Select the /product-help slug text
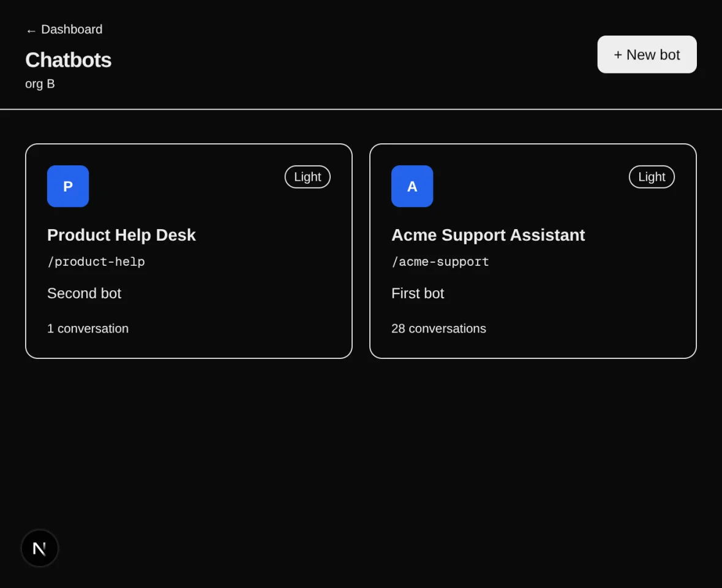Viewport: 722px width, 588px height. [x=96, y=262]
